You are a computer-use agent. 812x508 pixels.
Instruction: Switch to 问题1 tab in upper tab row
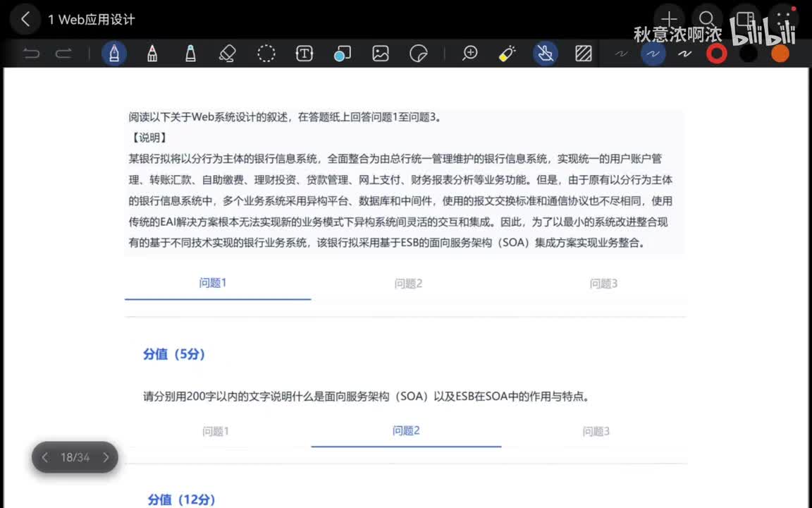coord(213,282)
